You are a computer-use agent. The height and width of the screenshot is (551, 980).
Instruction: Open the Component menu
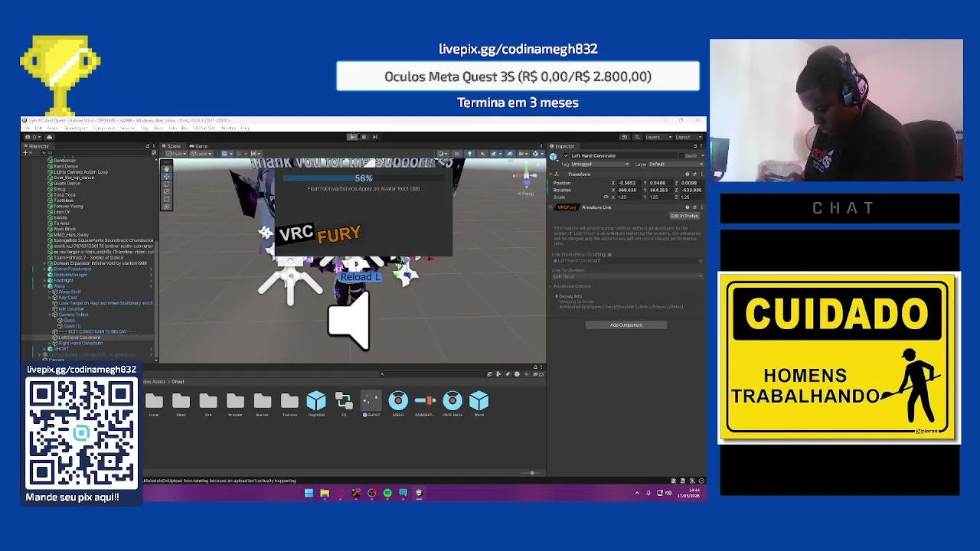coord(104,128)
